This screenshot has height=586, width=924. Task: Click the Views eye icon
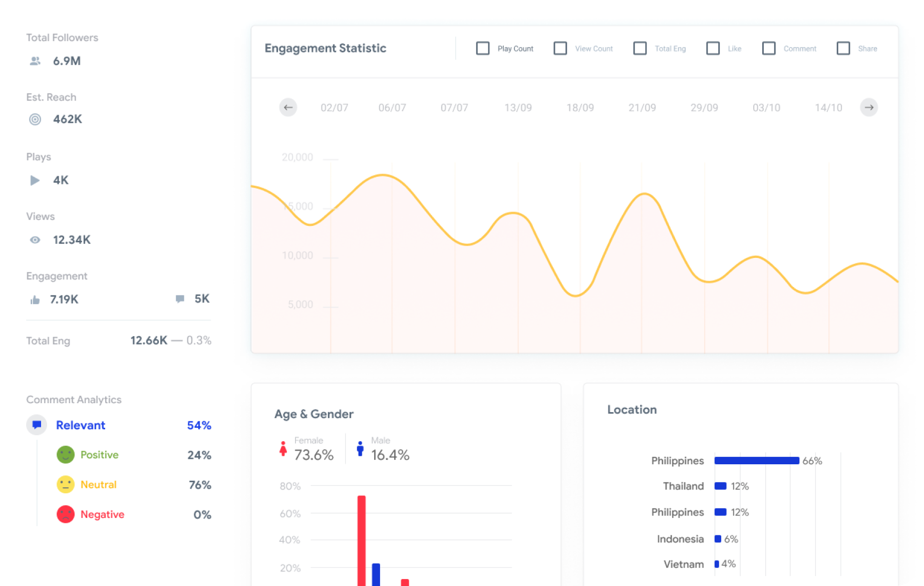(35, 240)
